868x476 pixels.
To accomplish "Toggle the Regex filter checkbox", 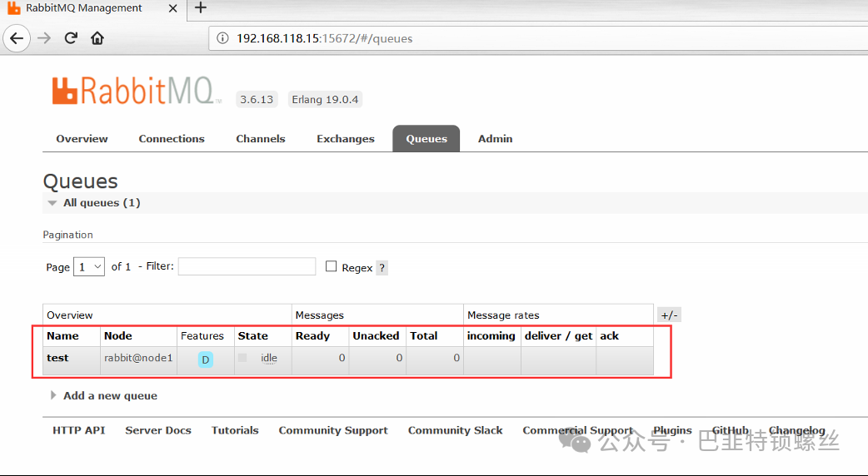I will pos(331,266).
